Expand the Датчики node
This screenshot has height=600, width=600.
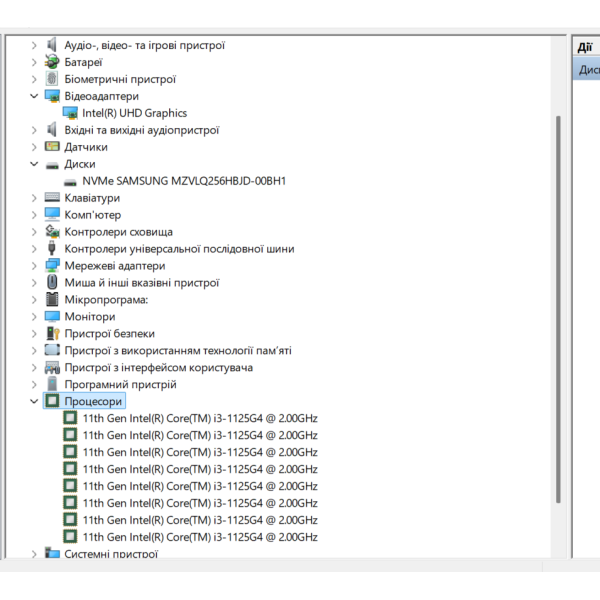(34, 147)
